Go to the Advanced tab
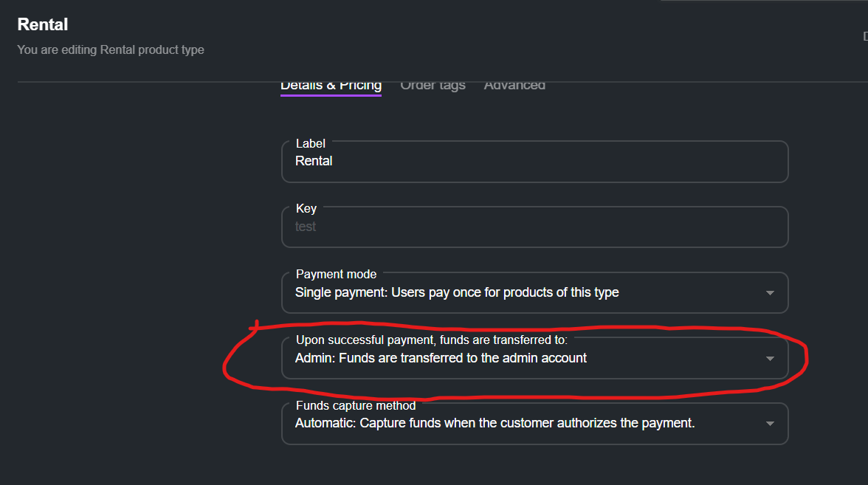 click(x=514, y=85)
